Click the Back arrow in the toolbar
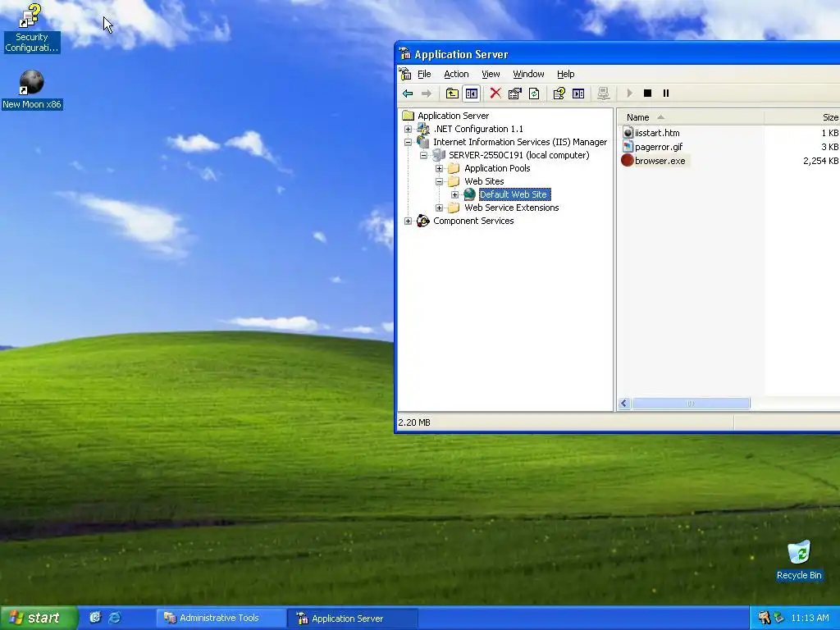This screenshot has height=630, width=840. pos(408,94)
